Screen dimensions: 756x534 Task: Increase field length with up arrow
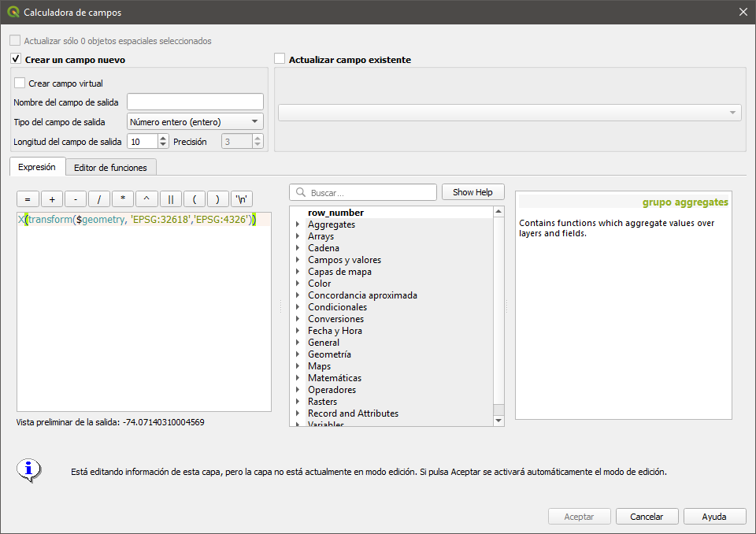[163, 138]
